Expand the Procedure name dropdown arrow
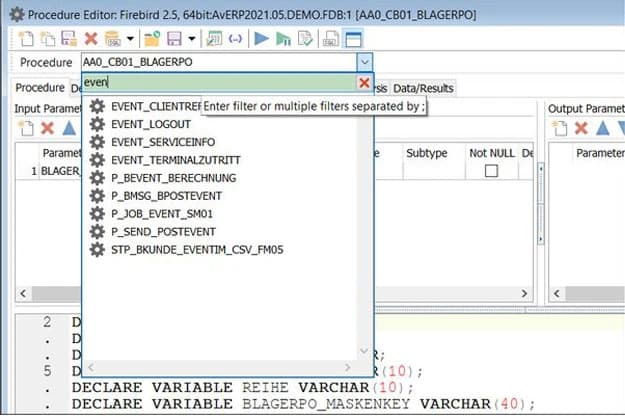Image resolution: width=625 pixels, height=417 pixels. click(x=364, y=62)
